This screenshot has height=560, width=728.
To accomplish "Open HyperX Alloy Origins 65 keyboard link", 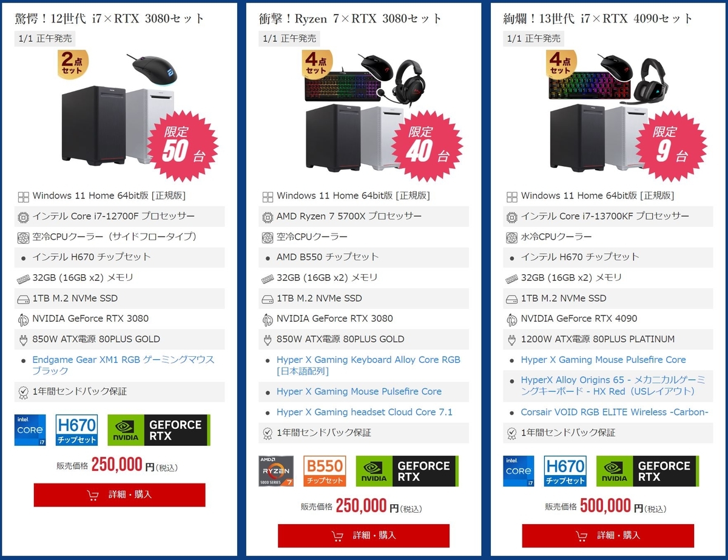I will pos(613,386).
